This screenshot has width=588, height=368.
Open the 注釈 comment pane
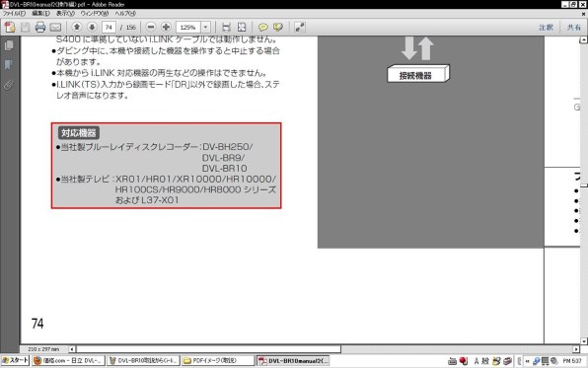pyautogui.click(x=546, y=28)
